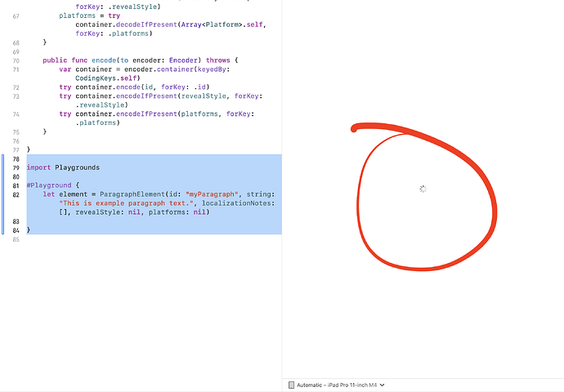564x392 pixels.
Task: Click the 'encode' function name on line 70
Action: [x=104, y=60]
